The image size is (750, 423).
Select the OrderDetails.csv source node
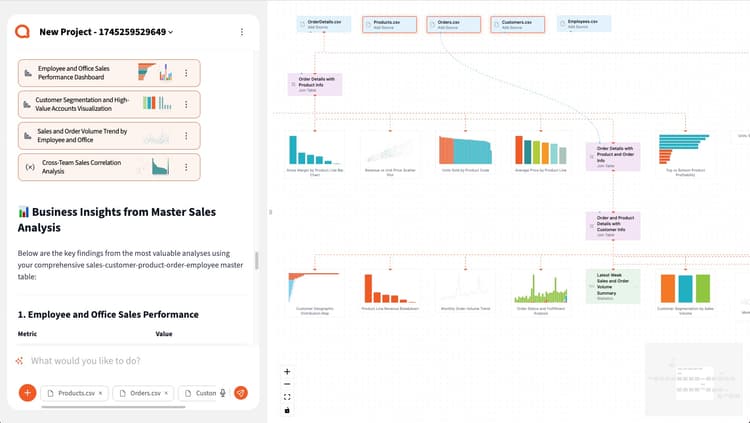[x=324, y=24]
